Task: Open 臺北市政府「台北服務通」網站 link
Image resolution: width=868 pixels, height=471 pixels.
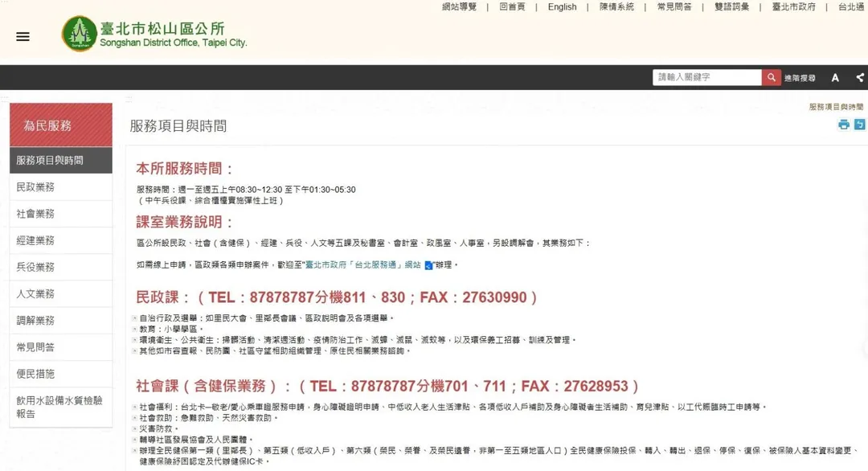Action: point(363,265)
